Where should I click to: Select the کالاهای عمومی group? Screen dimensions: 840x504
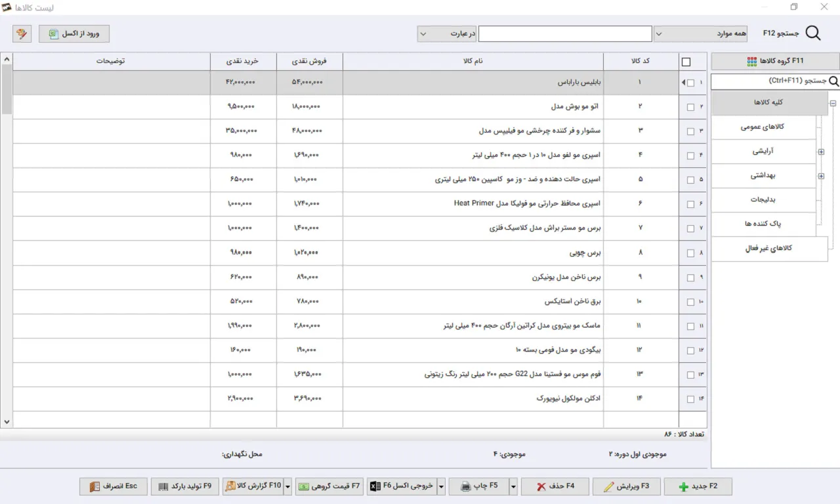763,127
